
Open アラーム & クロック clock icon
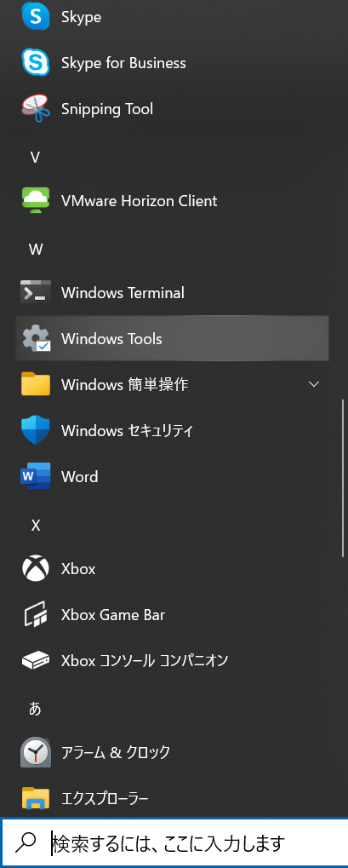[x=36, y=752]
